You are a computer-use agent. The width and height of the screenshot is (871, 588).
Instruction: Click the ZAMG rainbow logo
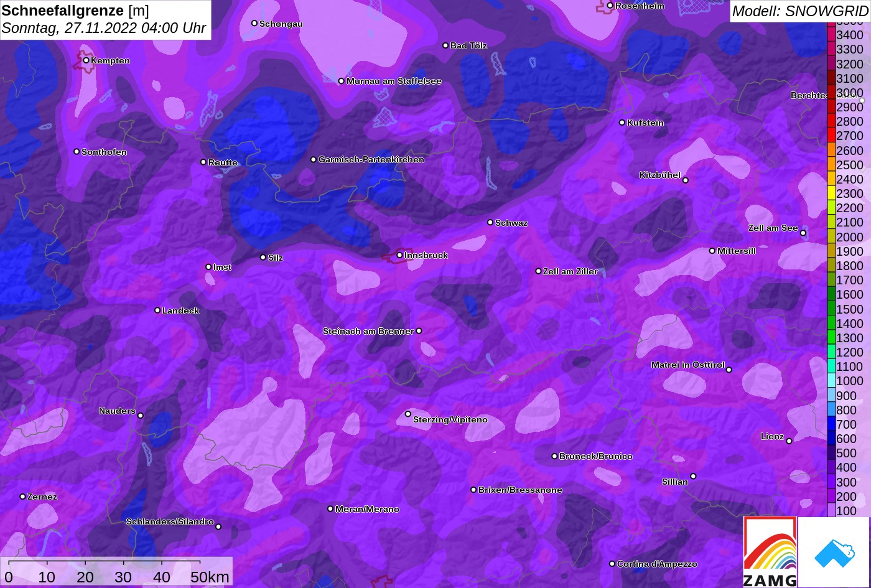[x=770, y=552]
